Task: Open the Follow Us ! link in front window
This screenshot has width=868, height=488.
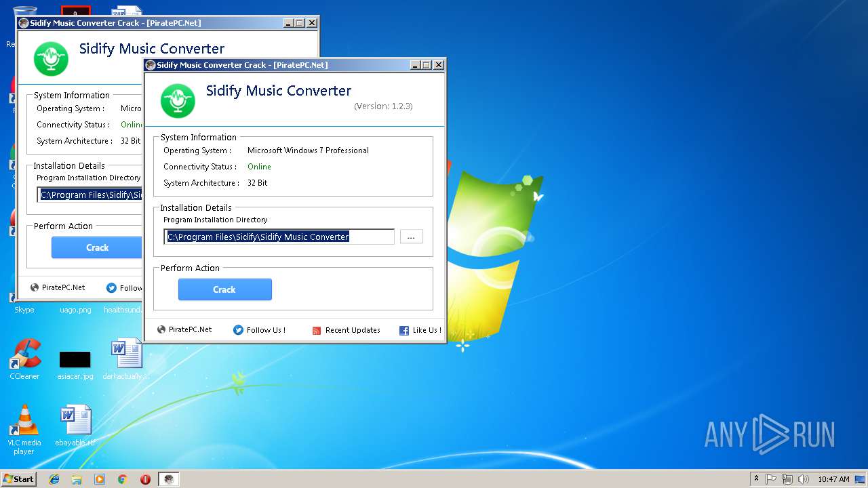Action: point(266,330)
